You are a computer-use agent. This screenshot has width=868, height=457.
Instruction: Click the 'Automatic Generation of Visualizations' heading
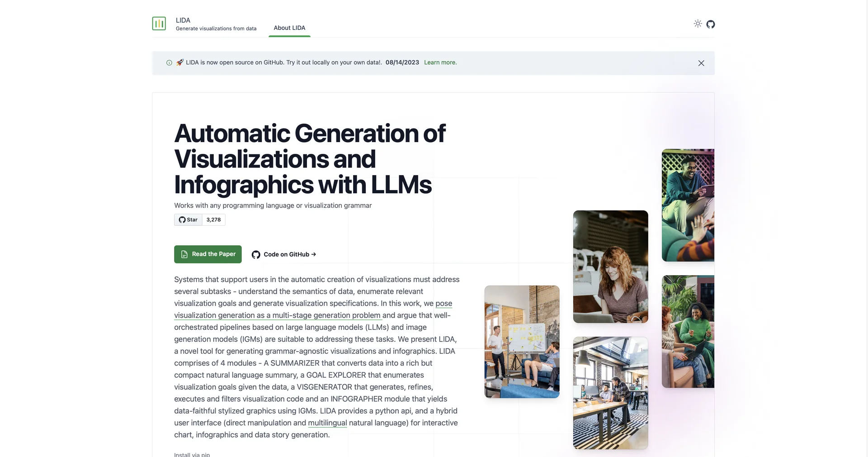(x=310, y=159)
